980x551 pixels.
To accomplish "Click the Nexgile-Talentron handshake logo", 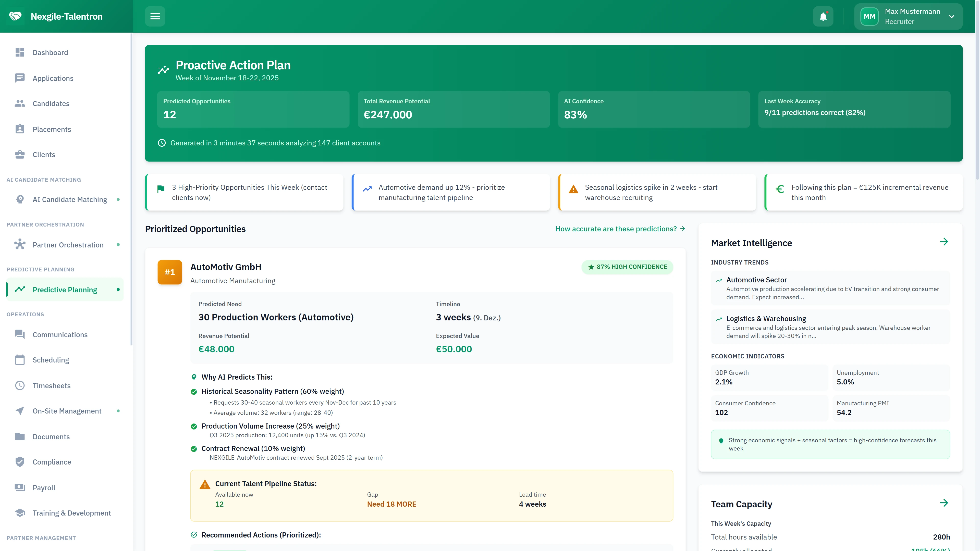I will pyautogui.click(x=16, y=16).
